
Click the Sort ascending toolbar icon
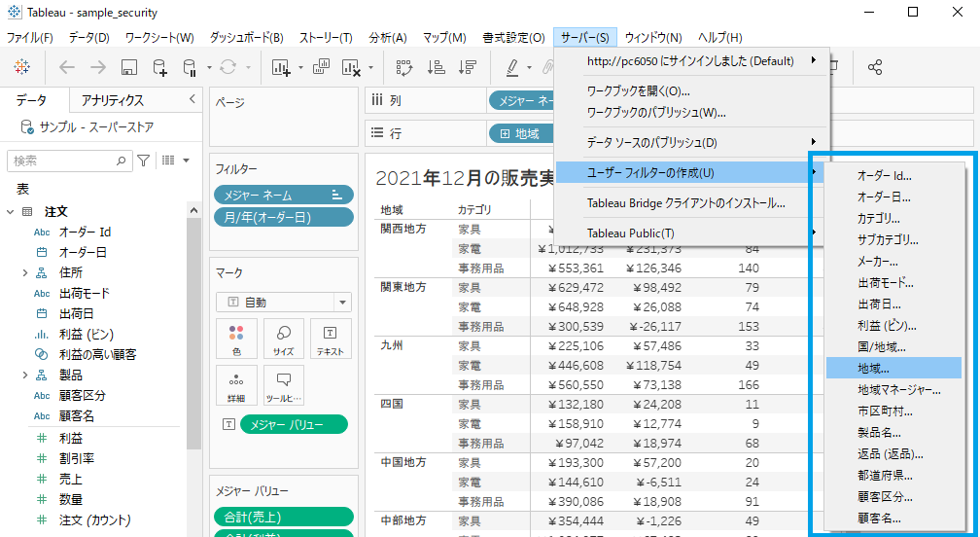(x=437, y=67)
